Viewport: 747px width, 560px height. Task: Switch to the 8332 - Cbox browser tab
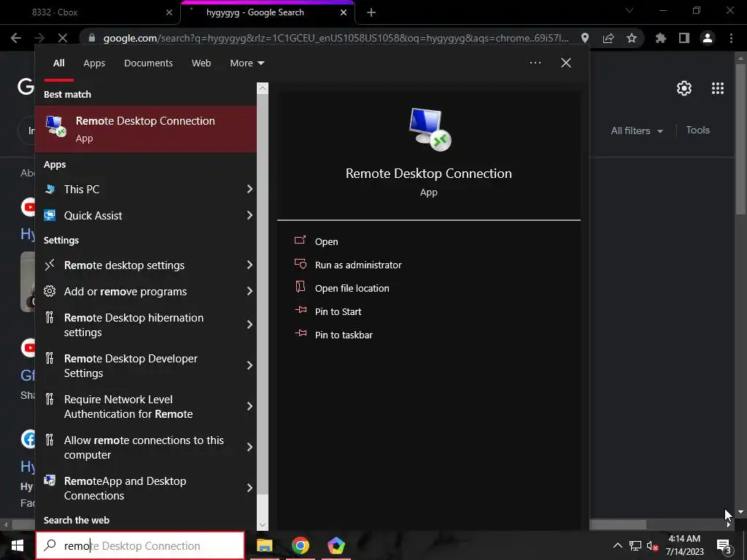click(90, 12)
